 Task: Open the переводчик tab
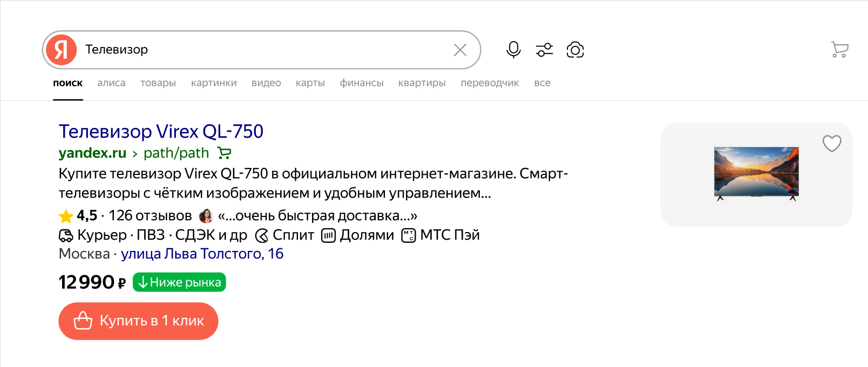(490, 83)
